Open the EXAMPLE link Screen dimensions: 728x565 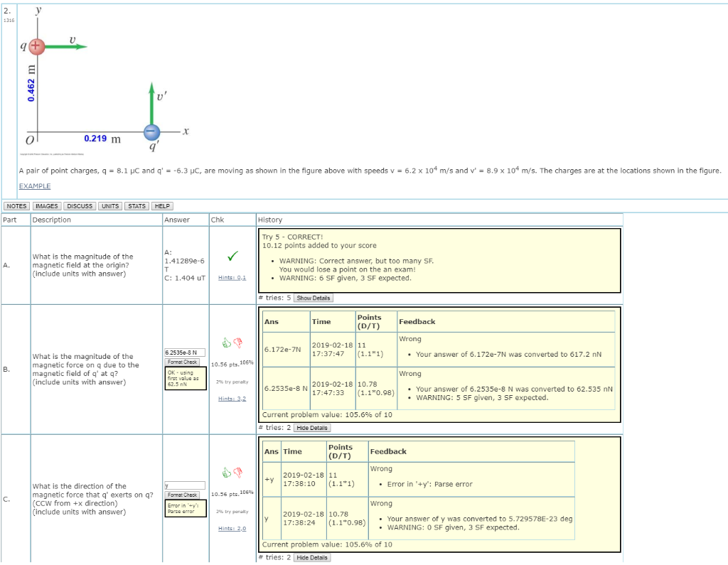click(x=35, y=186)
